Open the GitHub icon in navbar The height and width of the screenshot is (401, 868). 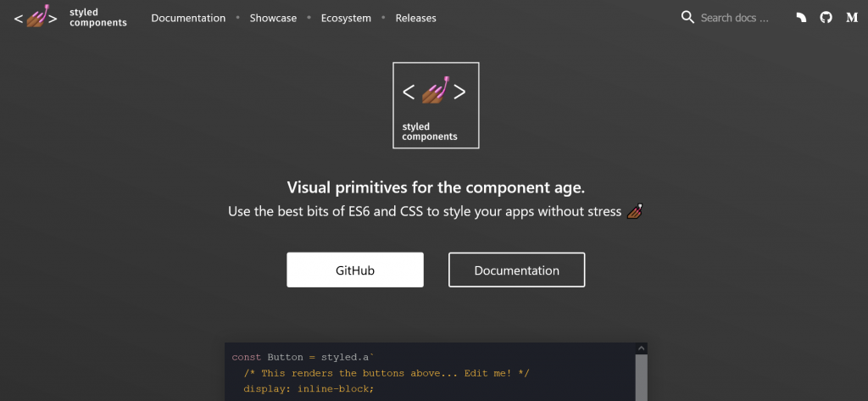pos(826,18)
